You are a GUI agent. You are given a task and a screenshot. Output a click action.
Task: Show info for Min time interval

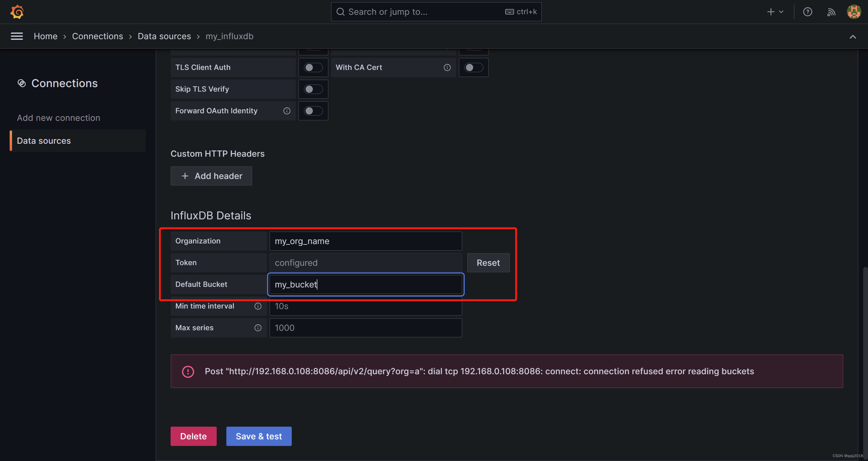pyautogui.click(x=258, y=306)
